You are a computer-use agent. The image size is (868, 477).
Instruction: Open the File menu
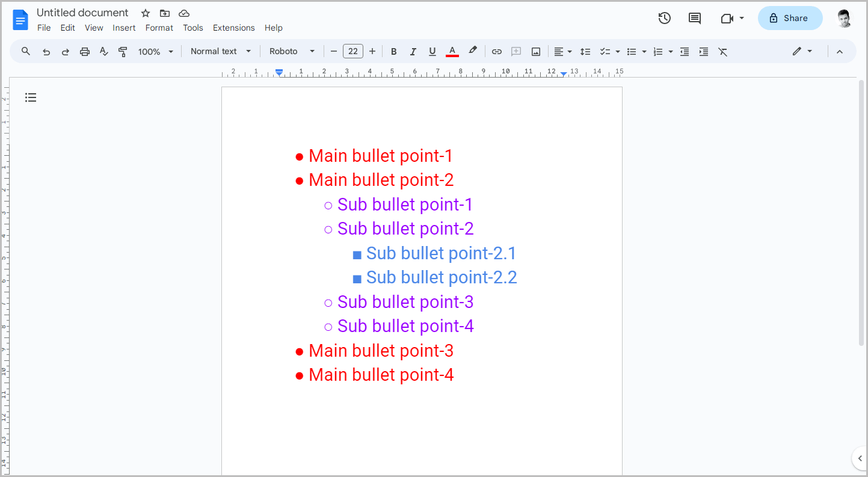point(44,28)
